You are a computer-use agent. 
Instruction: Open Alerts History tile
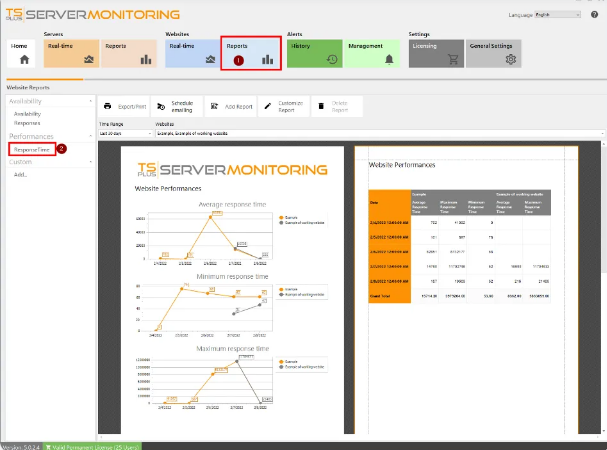pyautogui.click(x=314, y=53)
